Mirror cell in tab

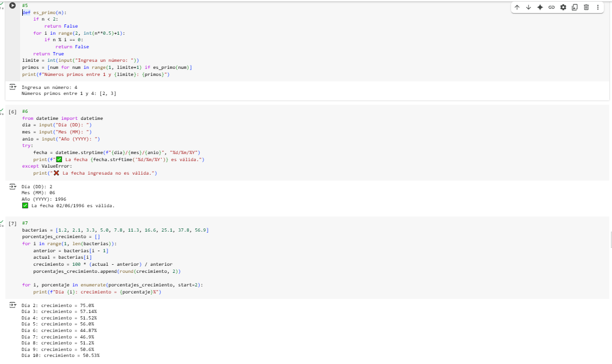coord(575,7)
